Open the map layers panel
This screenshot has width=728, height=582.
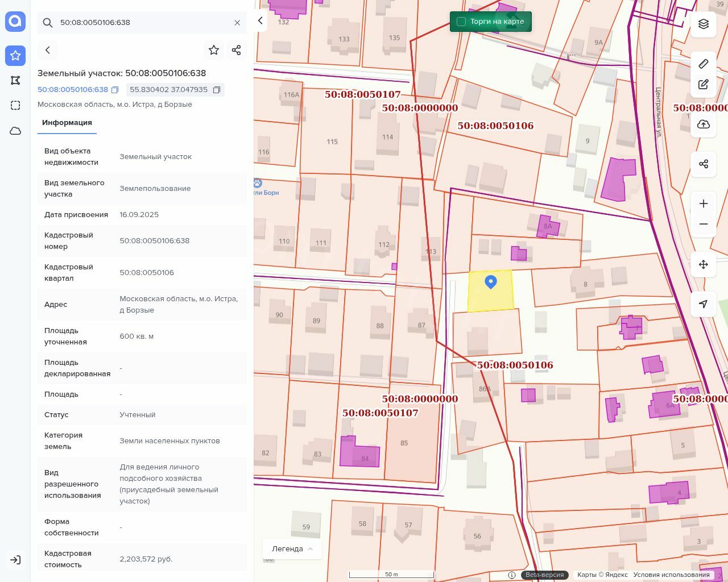coord(704,24)
